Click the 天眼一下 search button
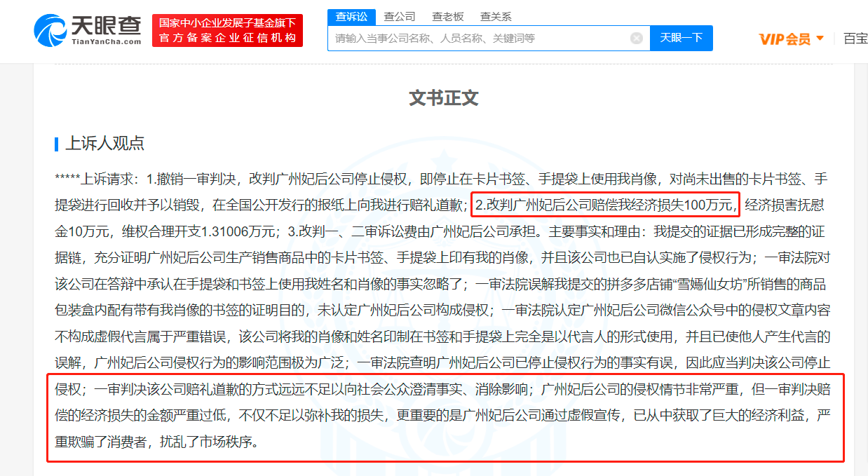This screenshot has height=476, width=868. pos(681,39)
